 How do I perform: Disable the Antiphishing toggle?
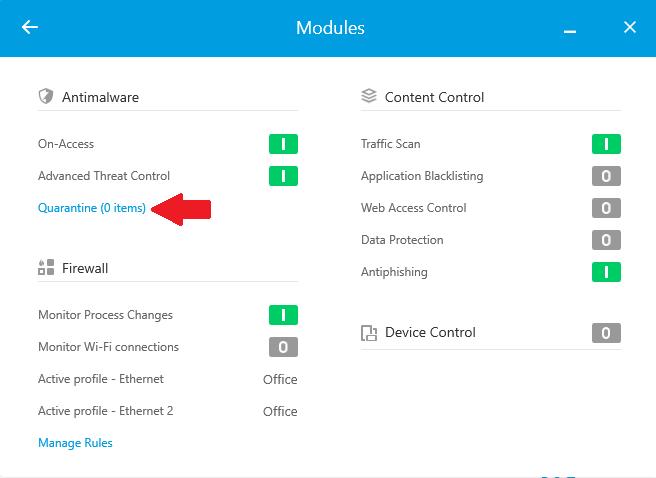tap(606, 272)
